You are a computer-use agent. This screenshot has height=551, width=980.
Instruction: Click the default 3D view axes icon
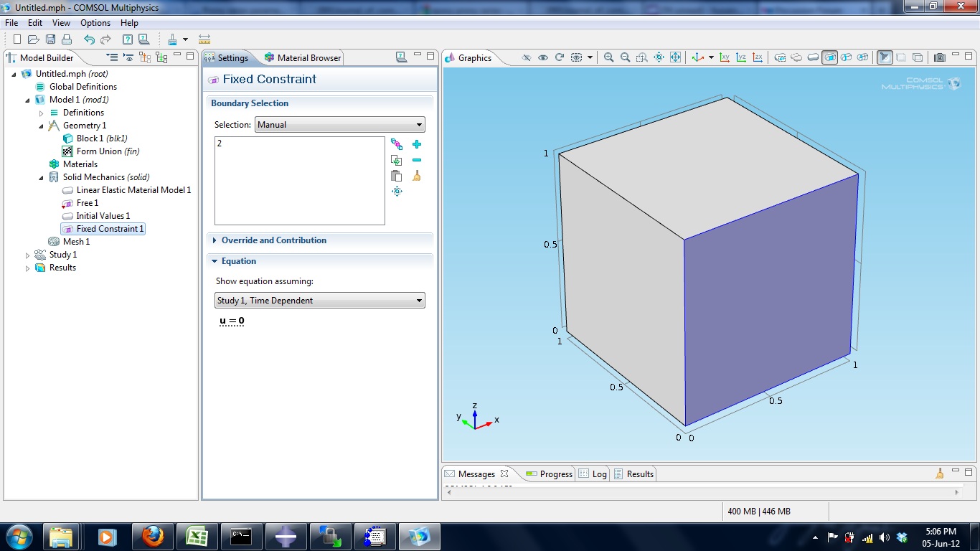tap(697, 57)
